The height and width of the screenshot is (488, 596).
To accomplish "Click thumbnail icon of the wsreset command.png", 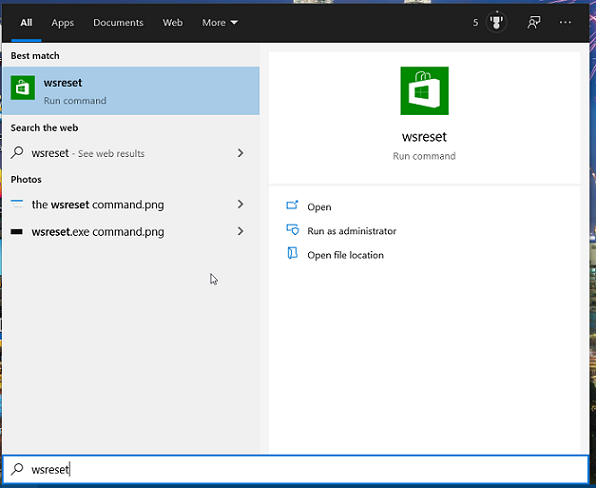I will [x=17, y=204].
